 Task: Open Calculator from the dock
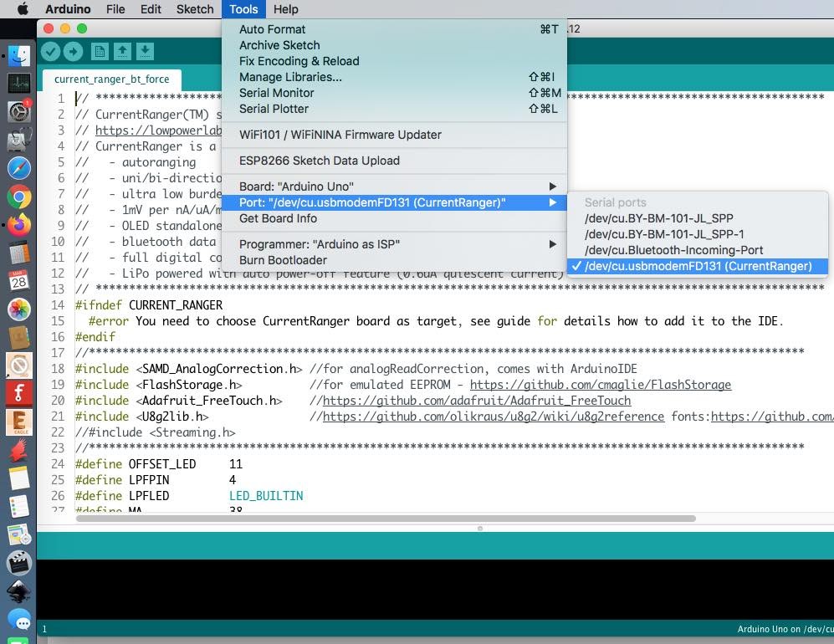19,253
